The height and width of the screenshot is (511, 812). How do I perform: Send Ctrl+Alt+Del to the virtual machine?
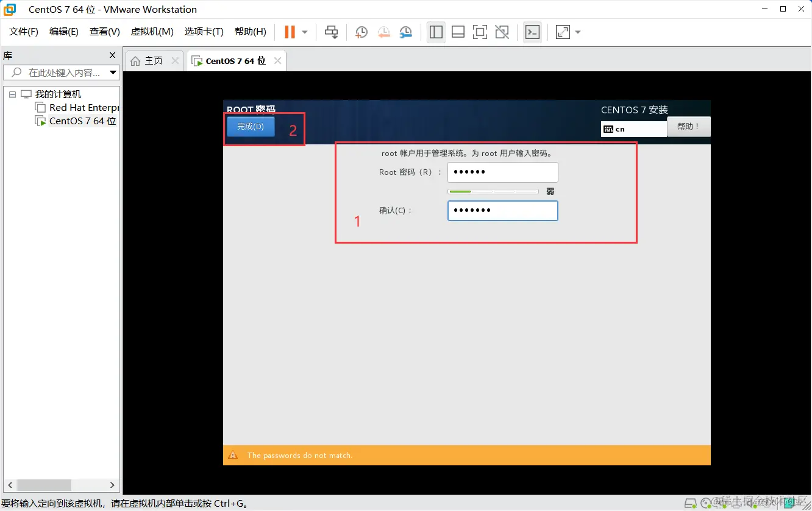click(x=331, y=32)
